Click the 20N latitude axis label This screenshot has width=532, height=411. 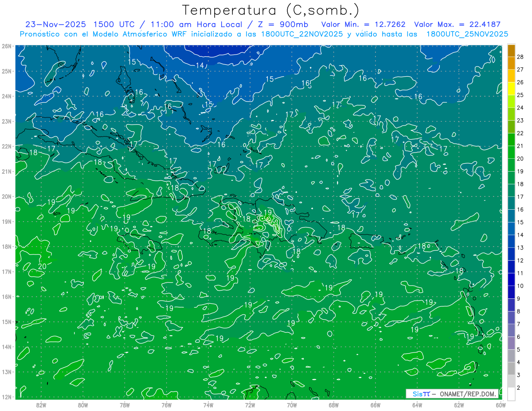coord(7,196)
